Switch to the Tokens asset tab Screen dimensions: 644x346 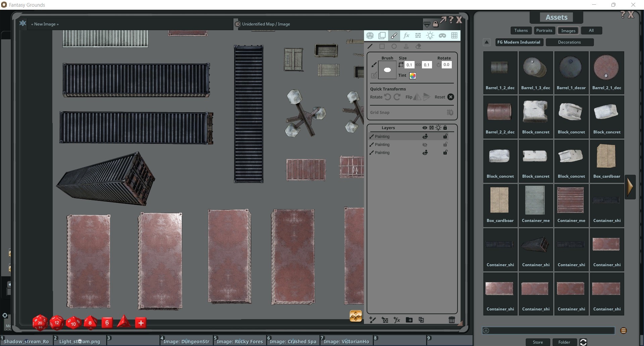521,31
